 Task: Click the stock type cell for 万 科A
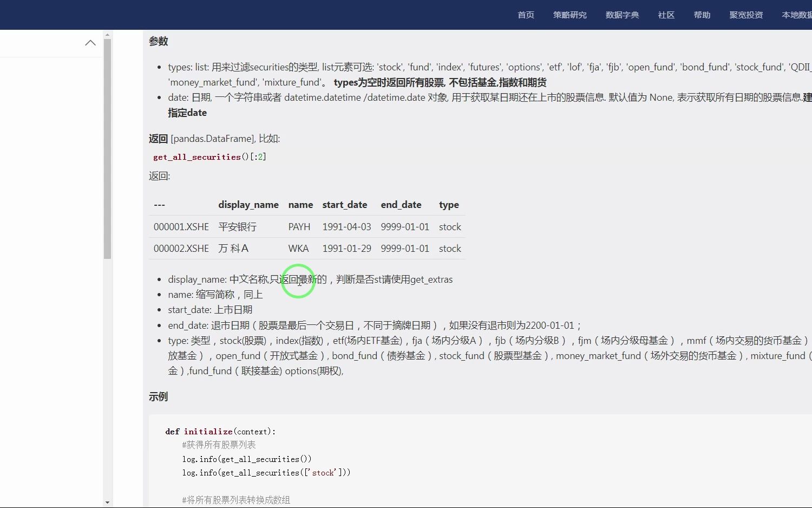point(450,249)
